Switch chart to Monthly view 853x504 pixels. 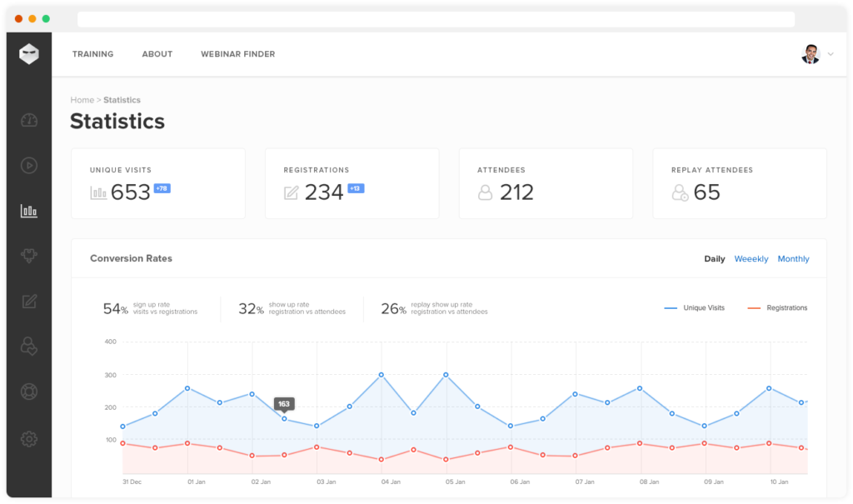coord(793,258)
